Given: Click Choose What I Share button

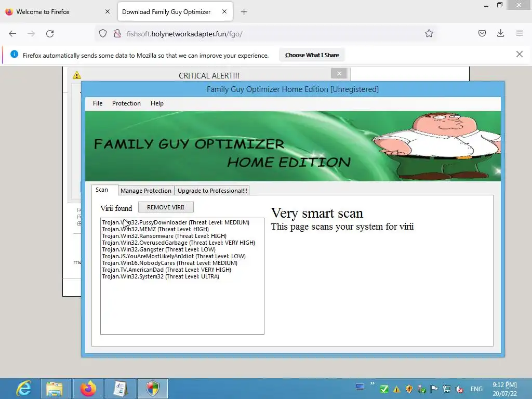Looking at the screenshot, I should point(312,55).
